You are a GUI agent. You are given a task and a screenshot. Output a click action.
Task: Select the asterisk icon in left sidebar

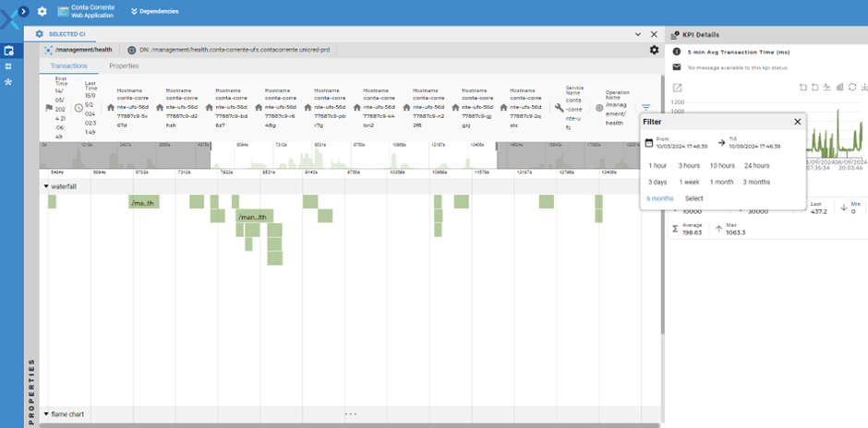tap(8, 82)
